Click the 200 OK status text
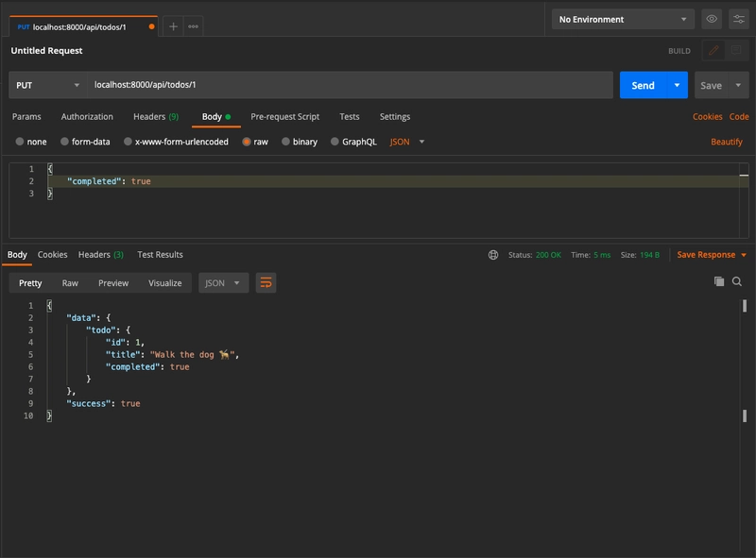 548,255
